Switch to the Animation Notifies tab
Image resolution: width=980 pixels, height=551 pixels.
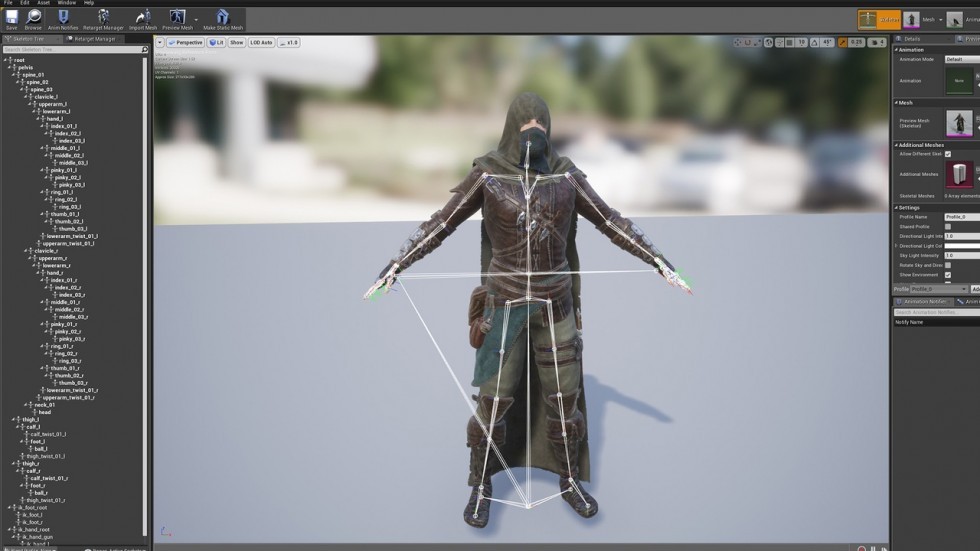pyautogui.click(x=924, y=302)
